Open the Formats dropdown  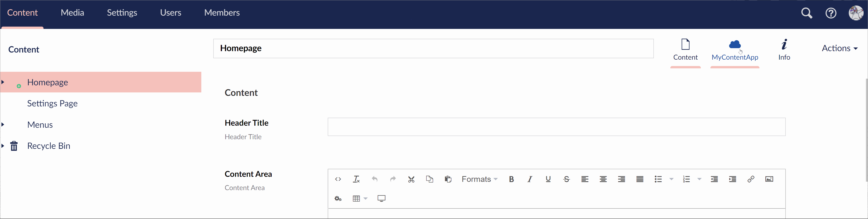479,179
